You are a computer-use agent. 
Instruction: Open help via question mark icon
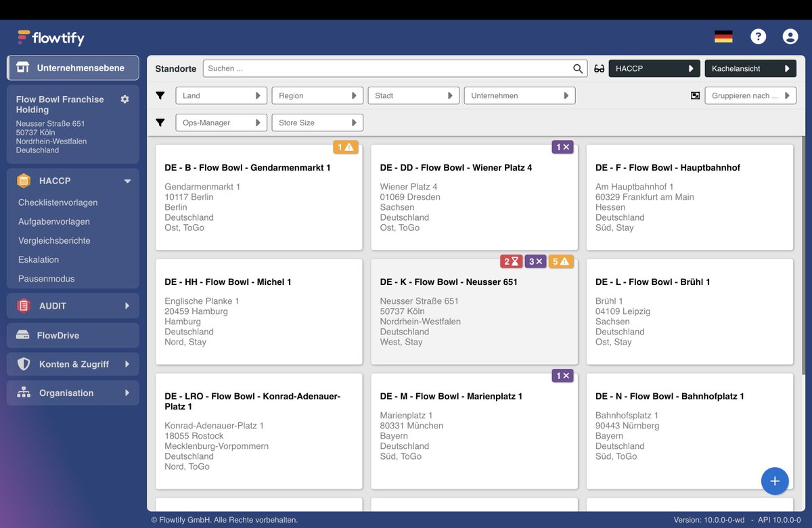point(759,37)
